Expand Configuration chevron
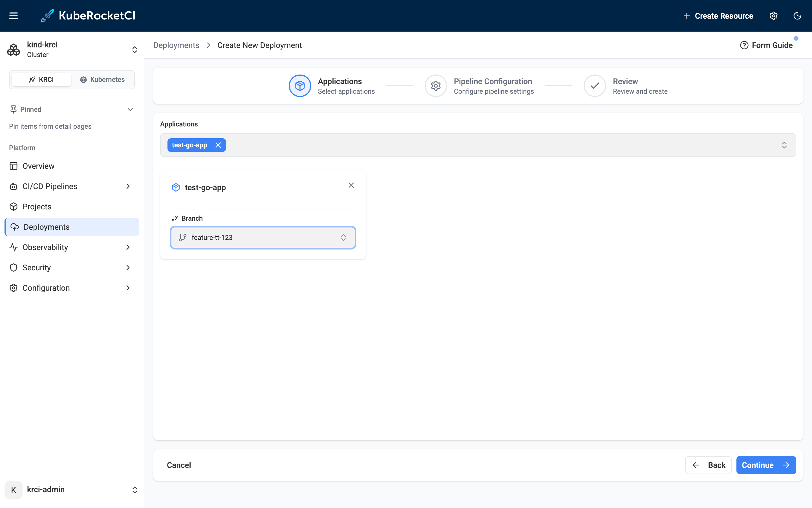812x508 pixels. [x=128, y=288]
